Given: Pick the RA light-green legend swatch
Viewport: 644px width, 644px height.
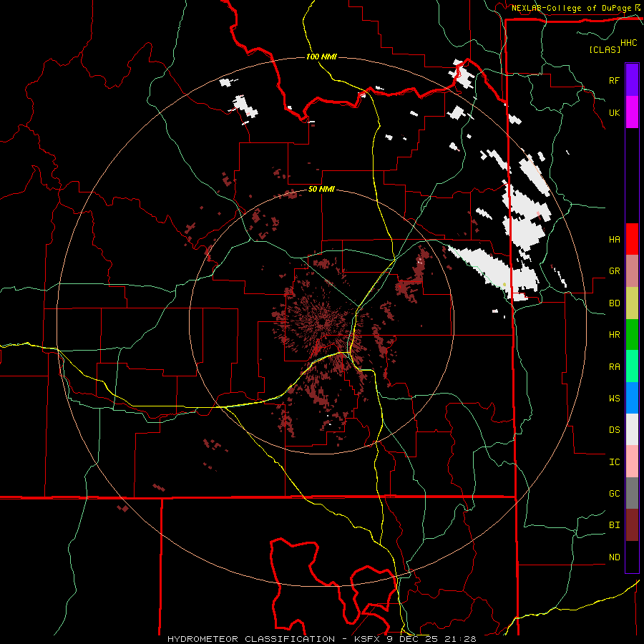Looking at the screenshot, I should (x=632, y=366).
